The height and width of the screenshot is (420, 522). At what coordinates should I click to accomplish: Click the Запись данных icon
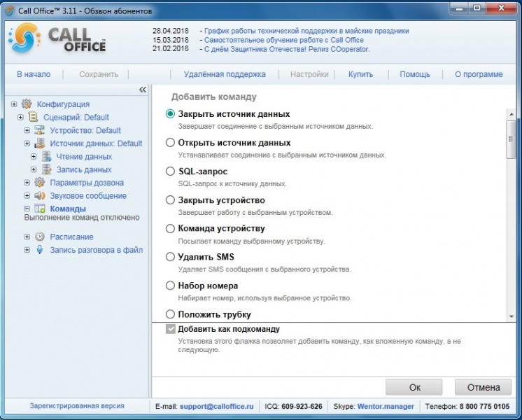pos(46,169)
